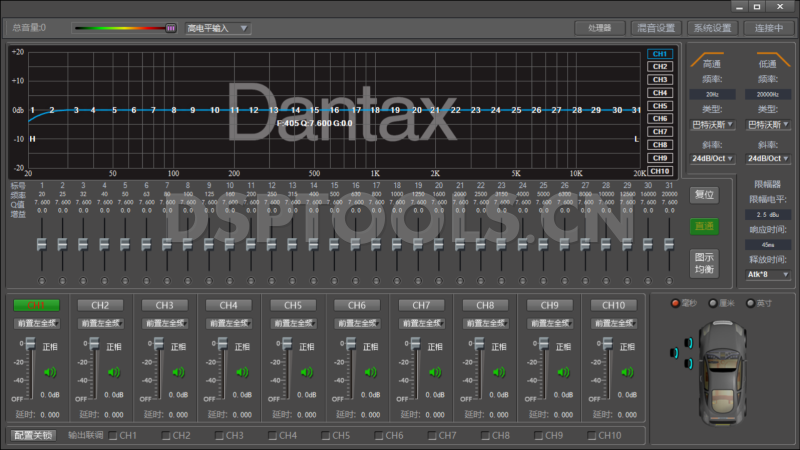Image resolution: width=800 pixels, height=450 pixels.
Task: Click the high-pass filter curve icon
Action: pos(707,59)
